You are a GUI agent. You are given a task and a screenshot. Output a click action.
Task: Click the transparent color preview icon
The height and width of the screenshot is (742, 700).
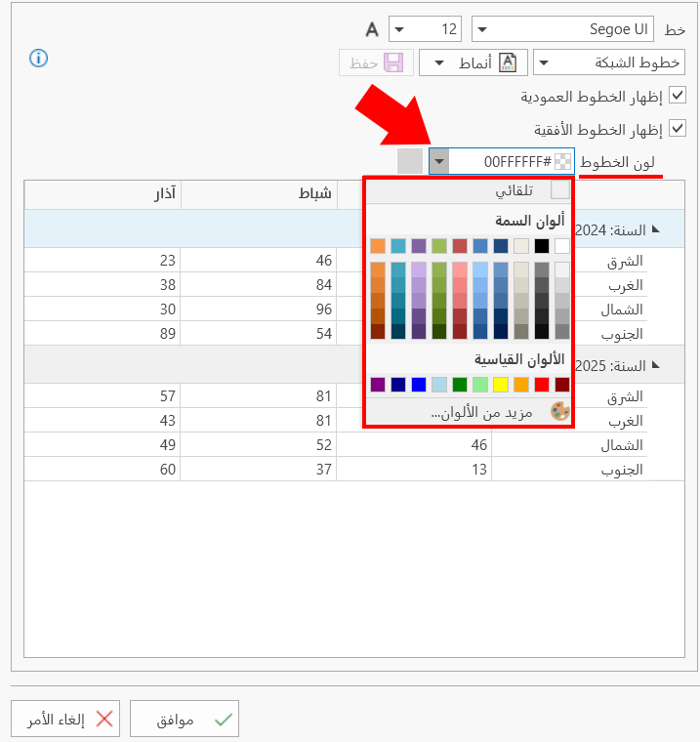point(562,162)
